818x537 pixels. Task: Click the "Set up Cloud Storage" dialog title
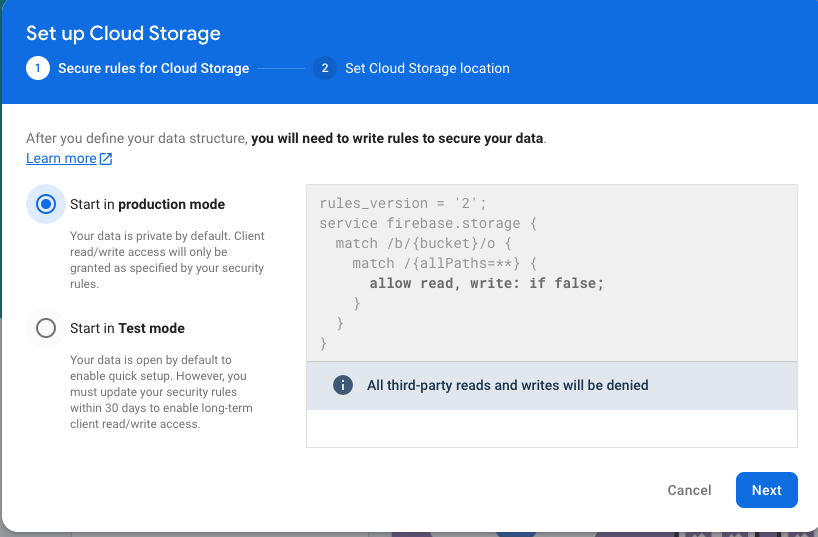pyautogui.click(x=123, y=33)
